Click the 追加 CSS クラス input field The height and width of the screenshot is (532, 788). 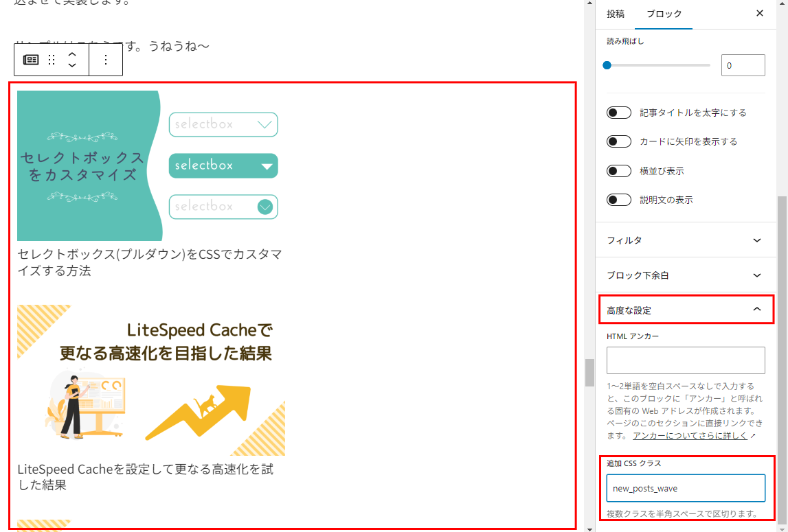coord(685,488)
